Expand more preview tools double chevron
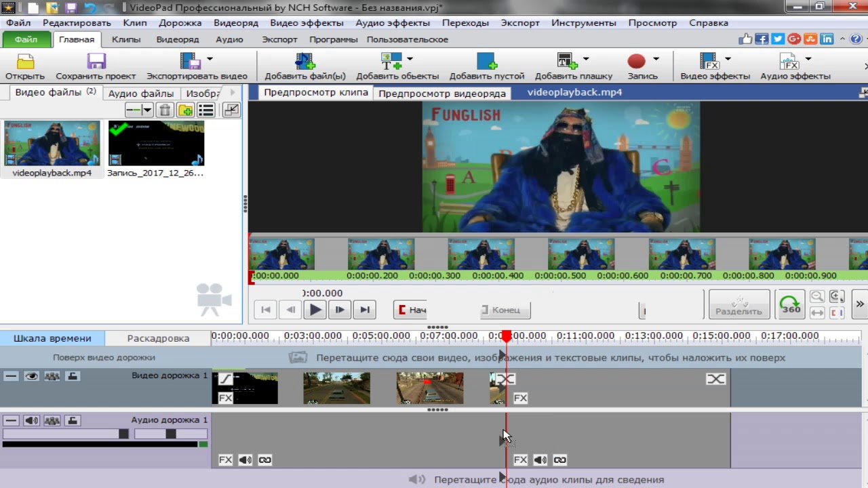The width and height of the screenshot is (868, 488). click(x=860, y=304)
